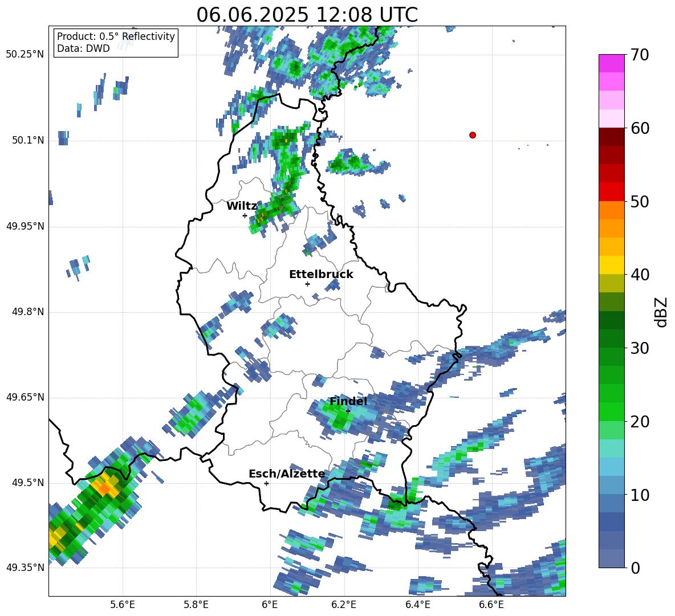Click the 10 tick label on colorbar

tap(640, 495)
